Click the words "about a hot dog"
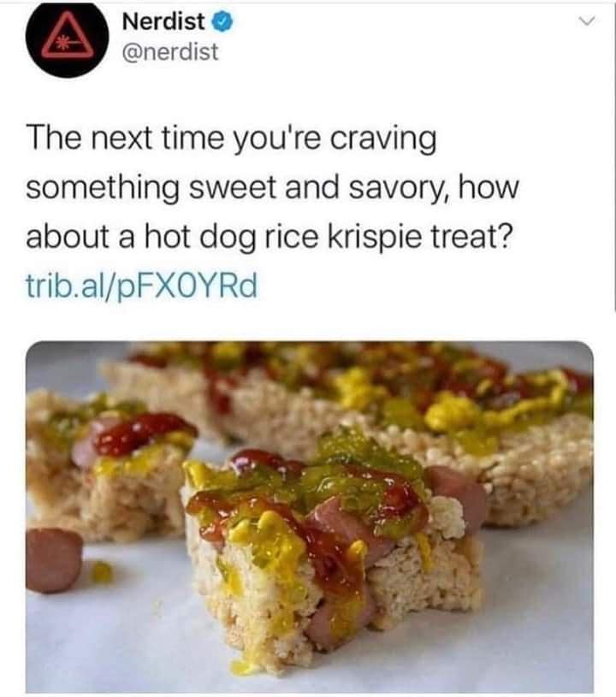This screenshot has width=616, height=697. [x=141, y=238]
